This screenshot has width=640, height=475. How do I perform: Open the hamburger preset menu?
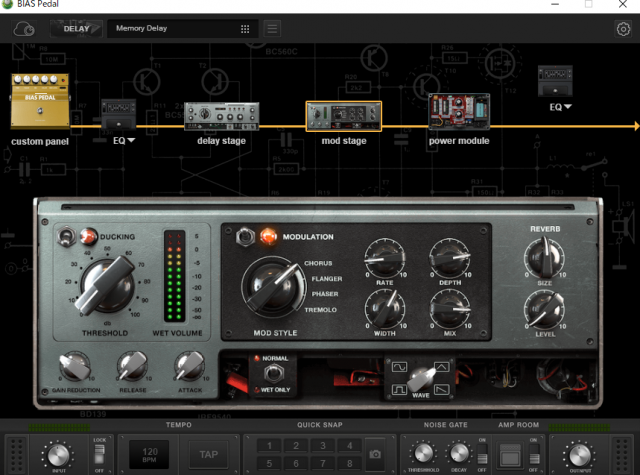pyautogui.click(x=272, y=29)
